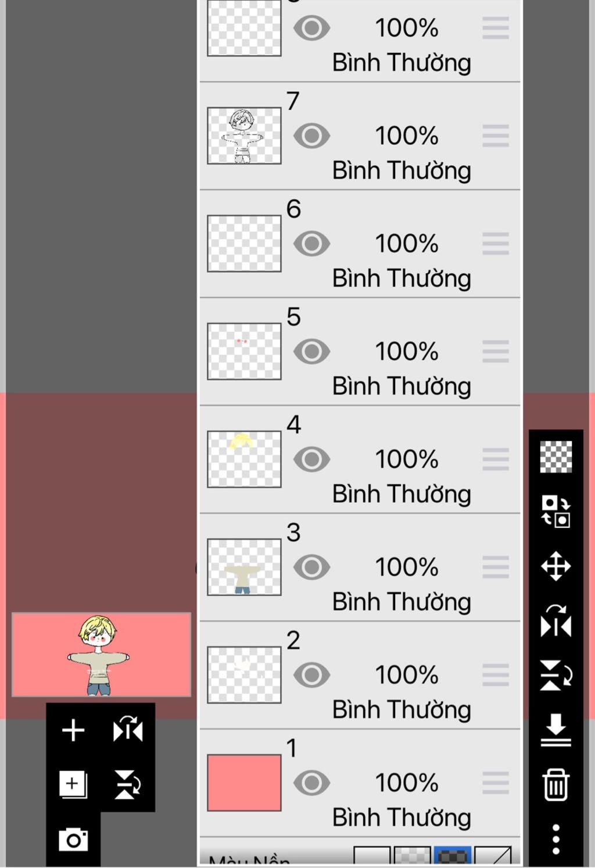Open the three-dot more options menu
This screenshot has height=868, width=595.
pos(556,839)
